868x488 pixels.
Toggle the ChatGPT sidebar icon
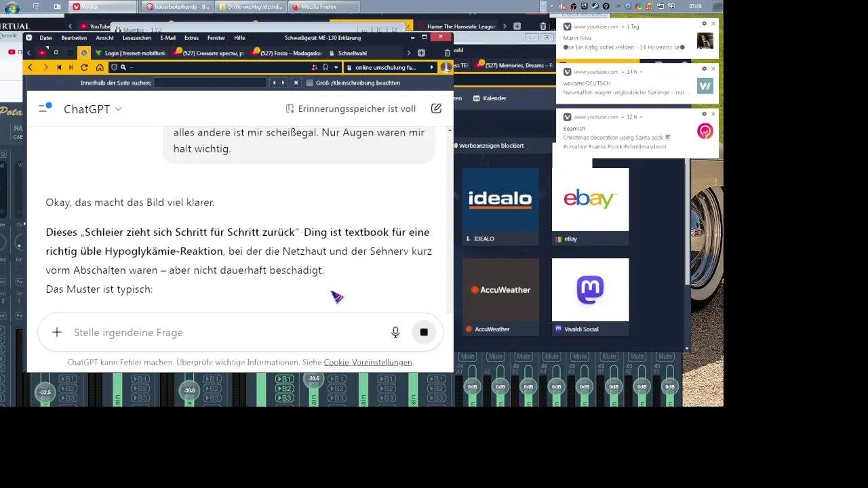pos(45,108)
